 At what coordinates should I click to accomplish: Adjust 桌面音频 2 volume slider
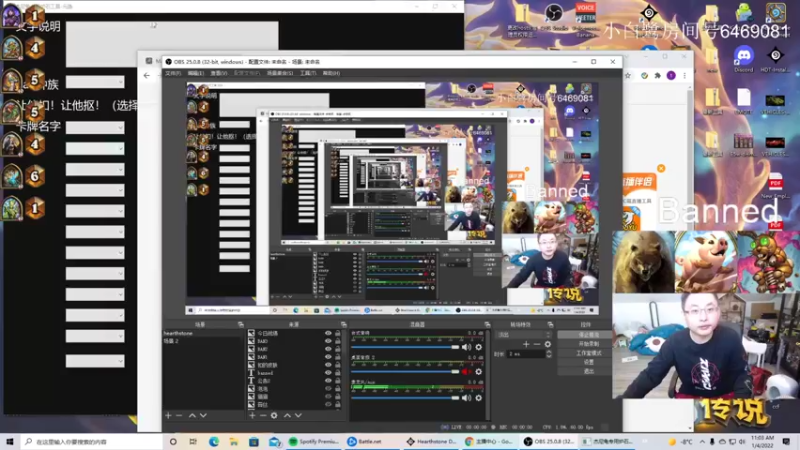[x=406, y=372]
